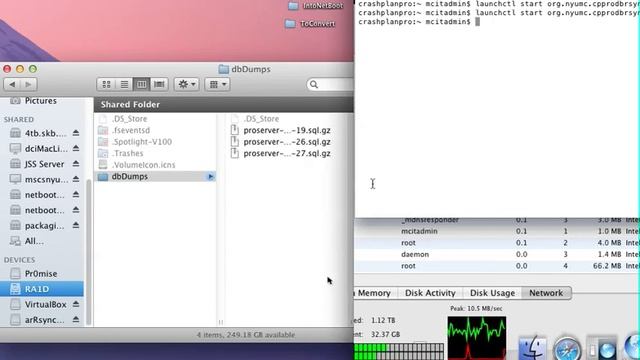Open Finder from the Dock
The width and height of the screenshot is (640, 360).
(x=533, y=349)
